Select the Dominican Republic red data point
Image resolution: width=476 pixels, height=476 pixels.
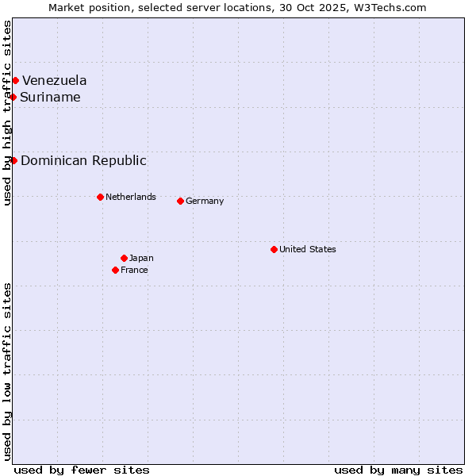[x=13, y=160]
